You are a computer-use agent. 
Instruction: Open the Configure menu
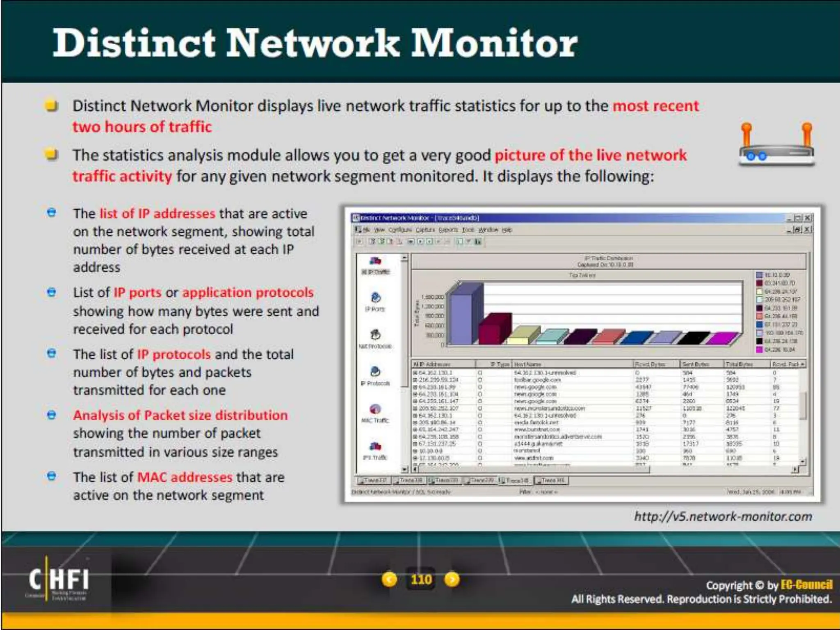tap(400, 230)
